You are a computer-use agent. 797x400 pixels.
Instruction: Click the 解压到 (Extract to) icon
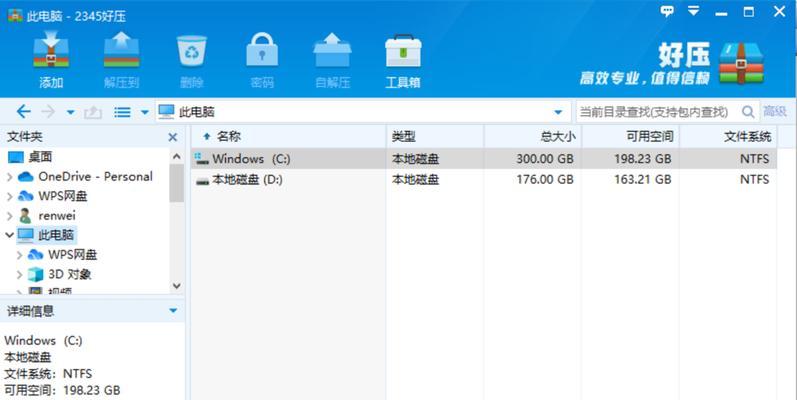coord(121,50)
